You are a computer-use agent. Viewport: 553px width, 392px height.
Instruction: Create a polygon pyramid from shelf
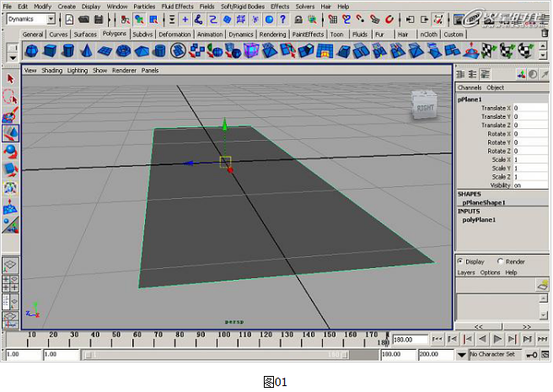(x=142, y=51)
